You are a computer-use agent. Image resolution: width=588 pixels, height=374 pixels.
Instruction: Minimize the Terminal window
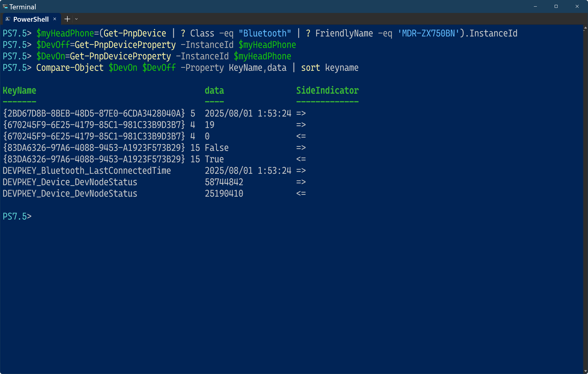(535, 6)
